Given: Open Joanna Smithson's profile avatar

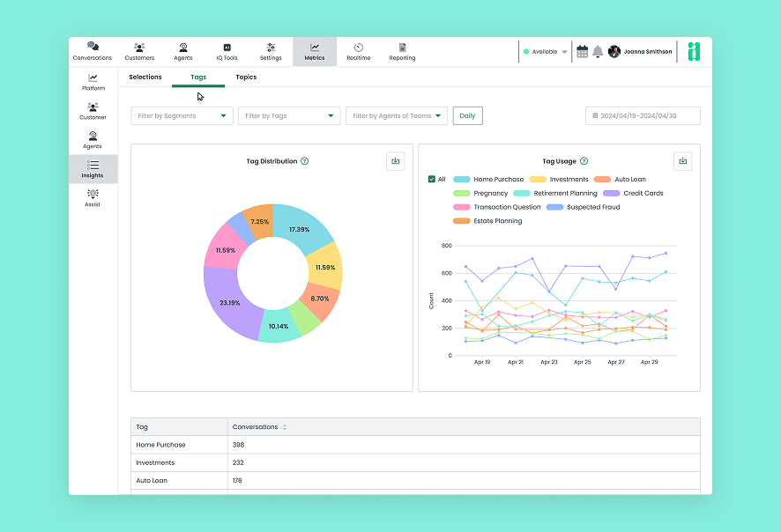Looking at the screenshot, I should (x=614, y=51).
